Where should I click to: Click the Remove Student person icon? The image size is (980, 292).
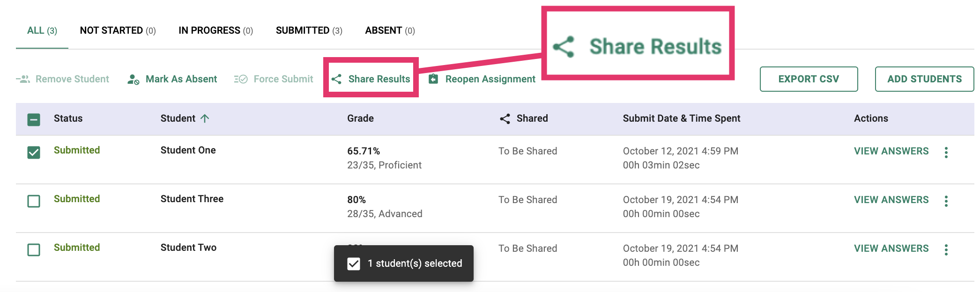(x=23, y=79)
